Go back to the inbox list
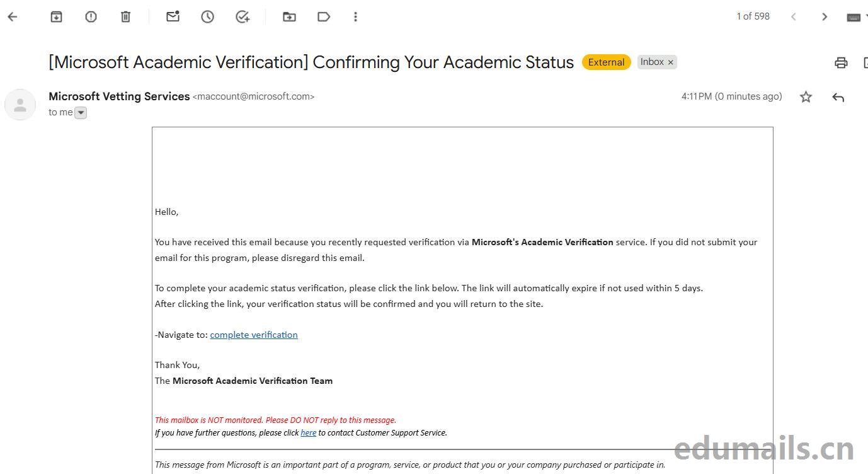868x474 pixels. (x=13, y=17)
